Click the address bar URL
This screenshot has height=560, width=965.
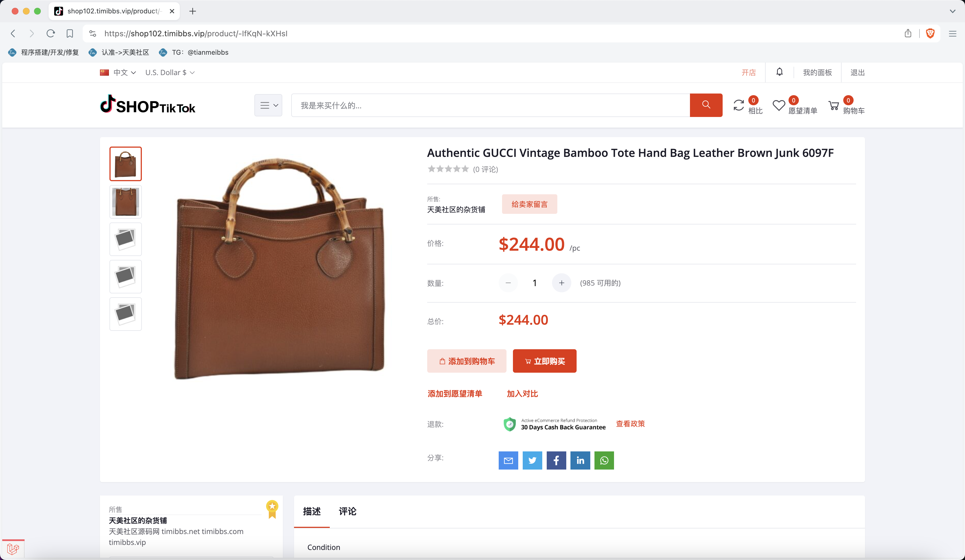point(196,34)
